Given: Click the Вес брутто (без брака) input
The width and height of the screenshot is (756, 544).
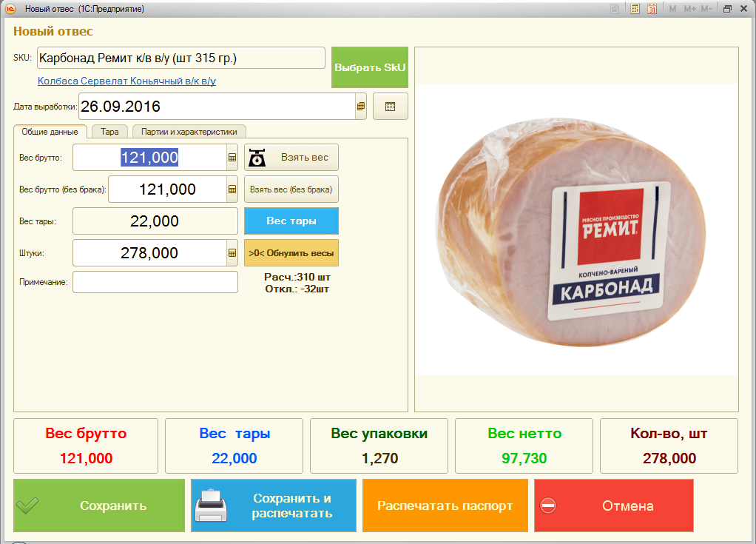Looking at the screenshot, I should coord(167,189).
